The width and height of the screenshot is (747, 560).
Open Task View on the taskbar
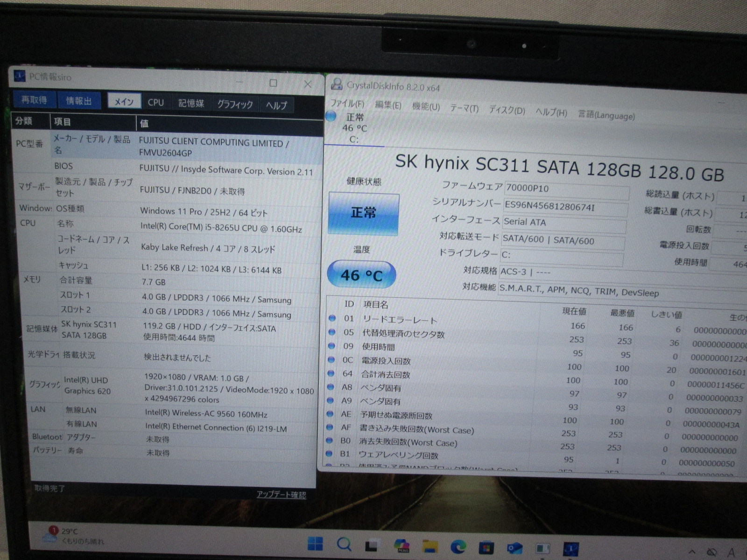373,545
